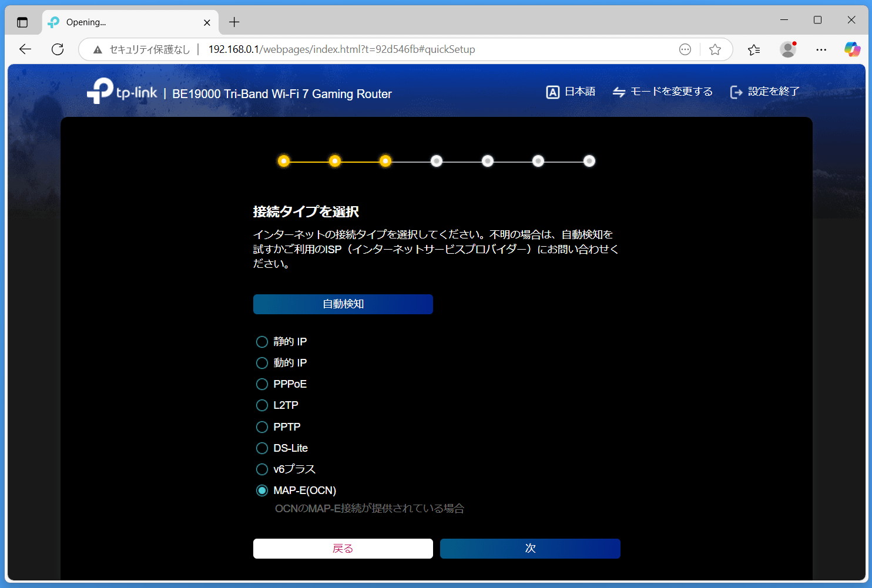Screen dimensions: 872x588
Task: Maximize the browser window
Action: [817, 20]
